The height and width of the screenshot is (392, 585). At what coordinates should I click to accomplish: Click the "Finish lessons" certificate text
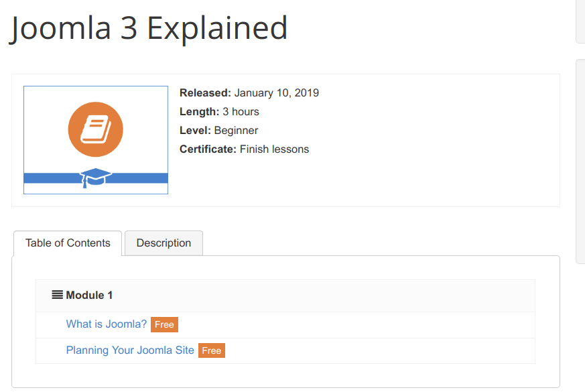[x=274, y=149]
